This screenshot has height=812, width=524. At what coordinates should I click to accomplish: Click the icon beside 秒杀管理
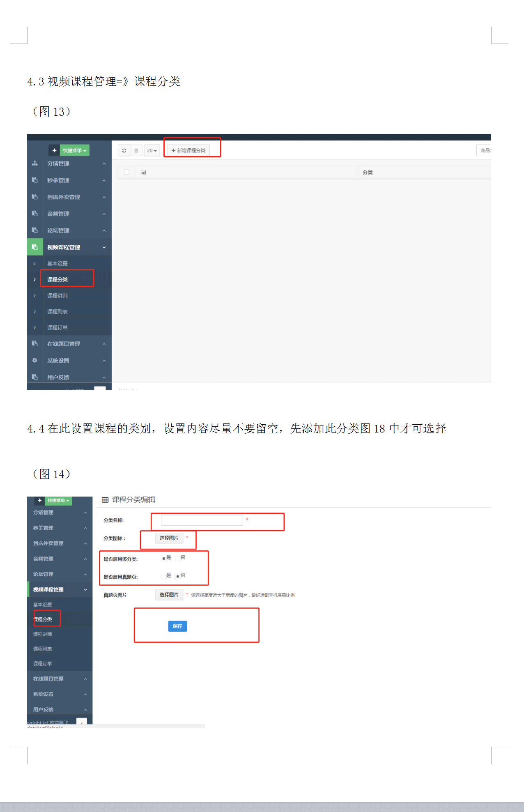pos(35,180)
